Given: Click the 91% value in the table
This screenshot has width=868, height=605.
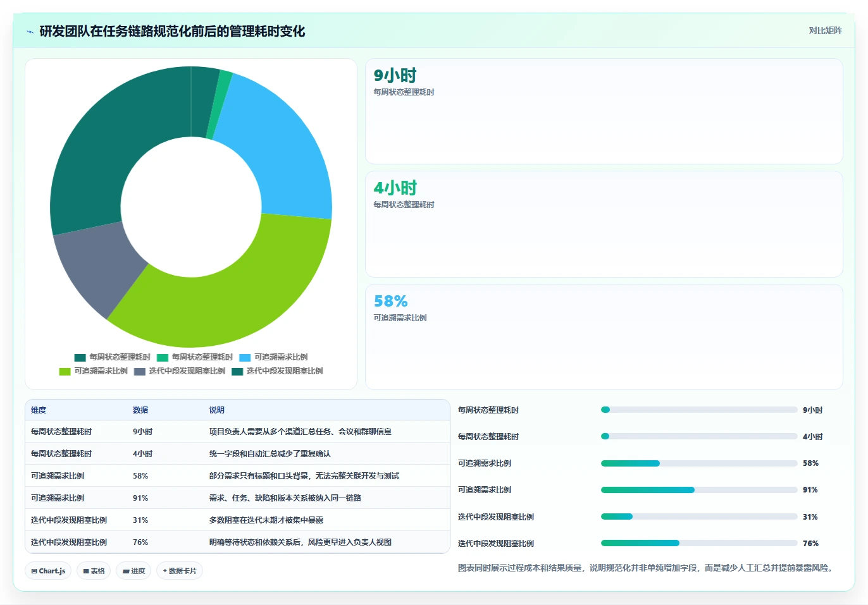Looking at the screenshot, I should (140, 498).
